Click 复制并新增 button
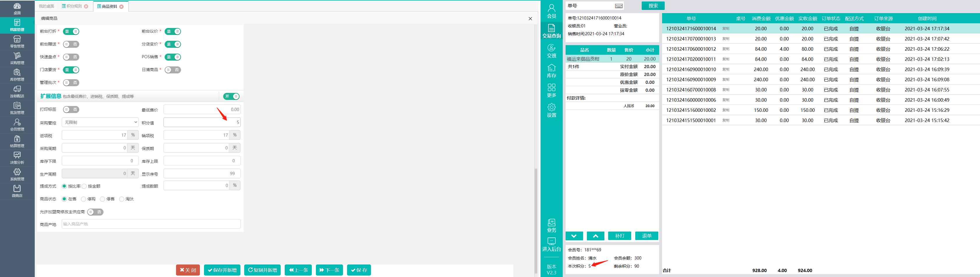The image size is (980, 277). pyautogui.click(x=263, y=270)
